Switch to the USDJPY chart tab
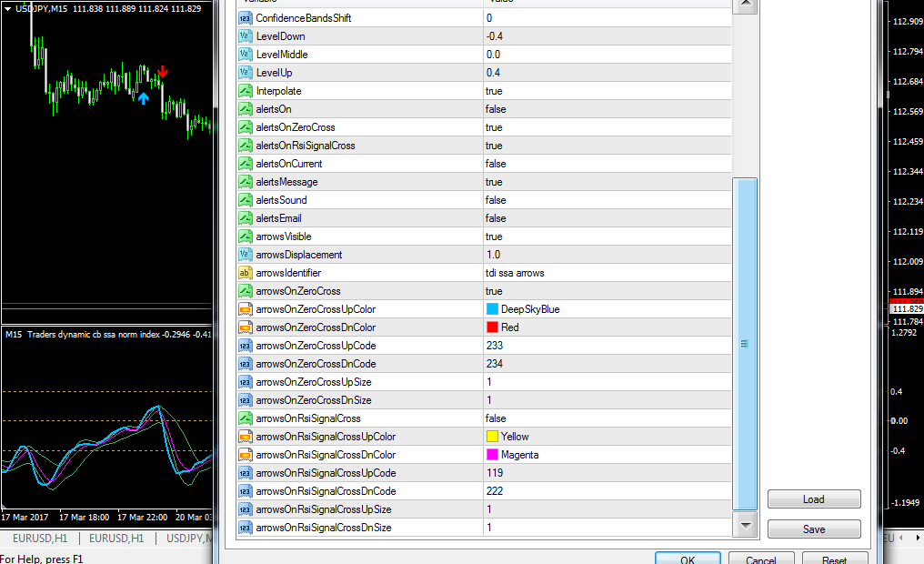The width and height of the screenshot is (924, 564). 187,538
